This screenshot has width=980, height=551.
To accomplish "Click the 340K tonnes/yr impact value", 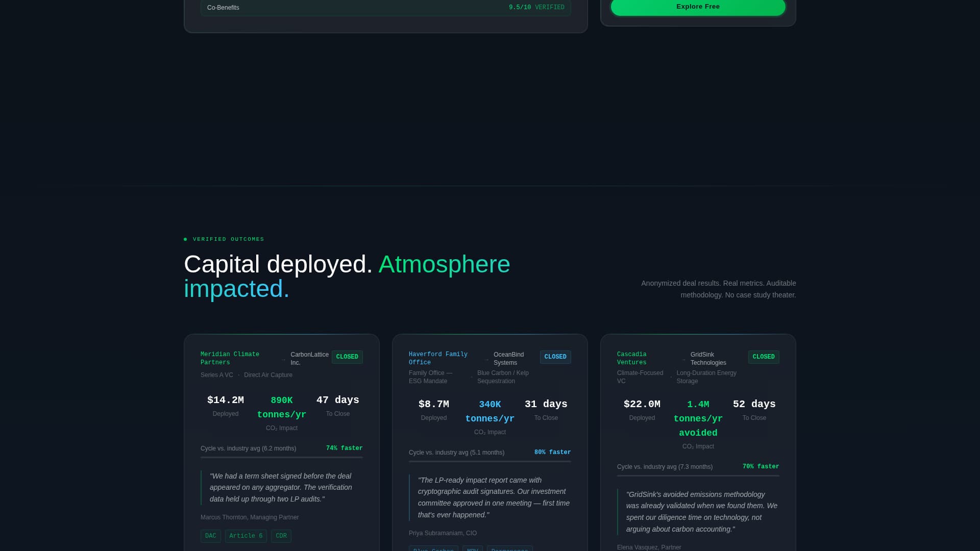I will (490, 411).
